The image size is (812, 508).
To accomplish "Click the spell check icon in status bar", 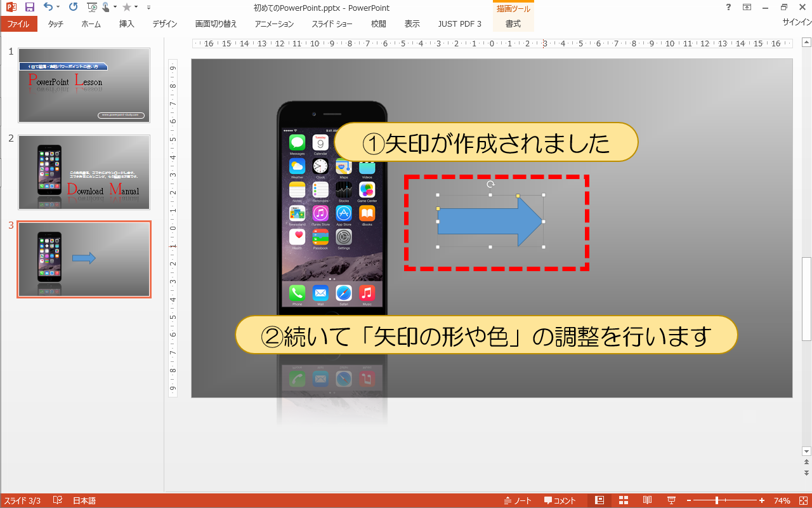I will click(x=58, y=501).
